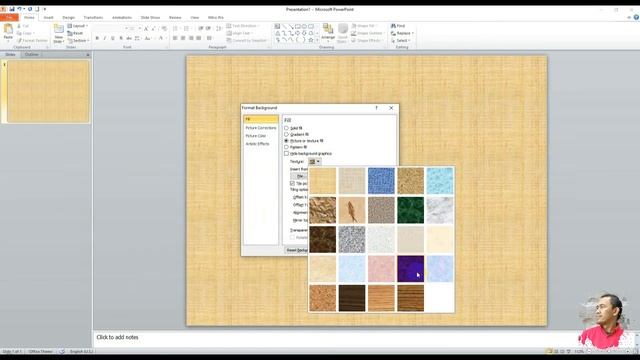This screenshot has height=360, width=640.
Task: Select the Gradient fill radio button
Action: pos(286,134)
